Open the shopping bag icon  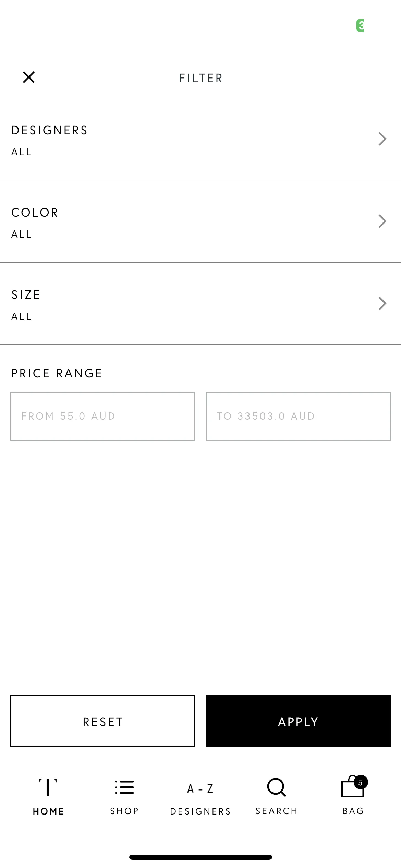pos(352,787)
